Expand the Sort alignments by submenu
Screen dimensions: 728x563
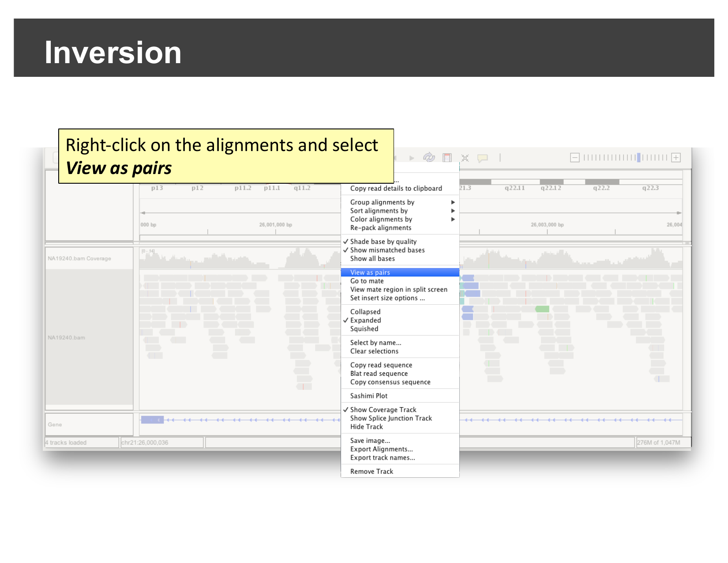400,211
